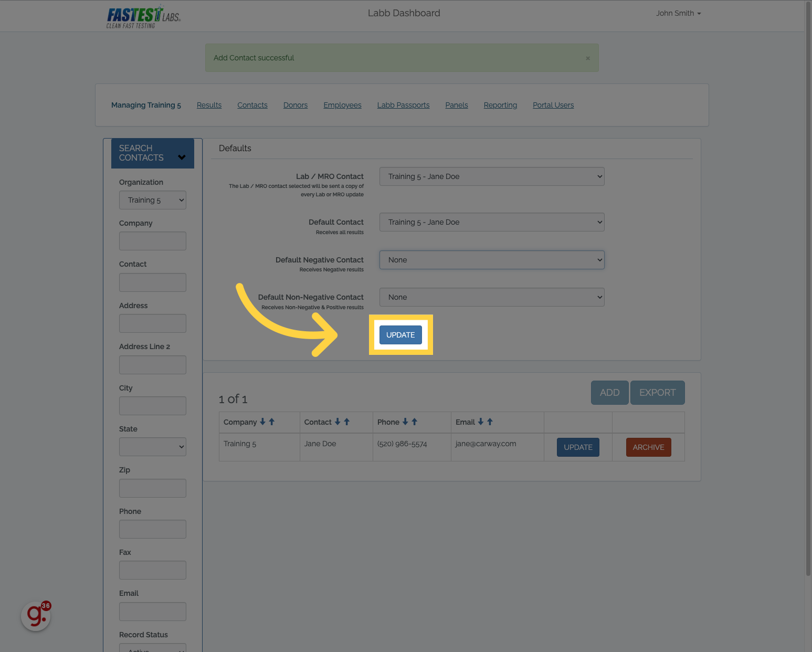812x652 pixels.
Task: Go to the Labb Passports tab
Action: pyautogui.click(x=403, y=105)
